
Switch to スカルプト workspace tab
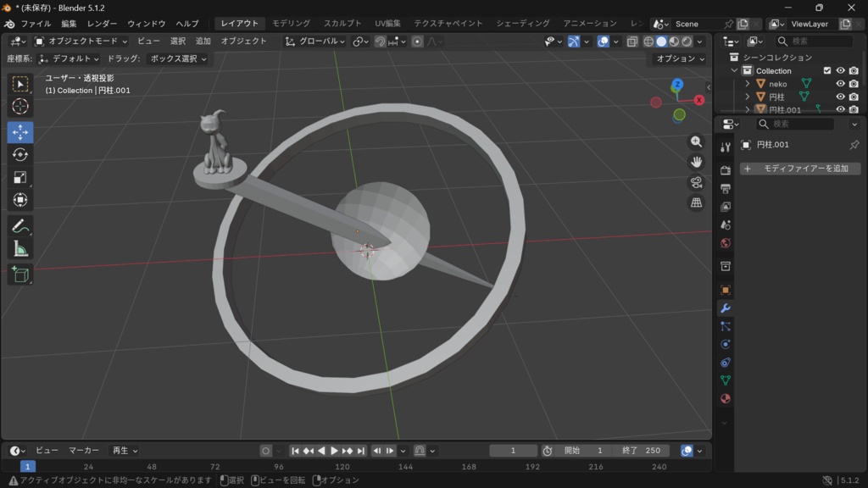coord(342,23)
